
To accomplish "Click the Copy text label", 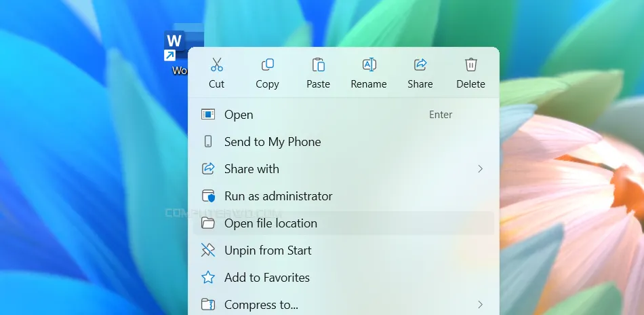I will (267, 84).
